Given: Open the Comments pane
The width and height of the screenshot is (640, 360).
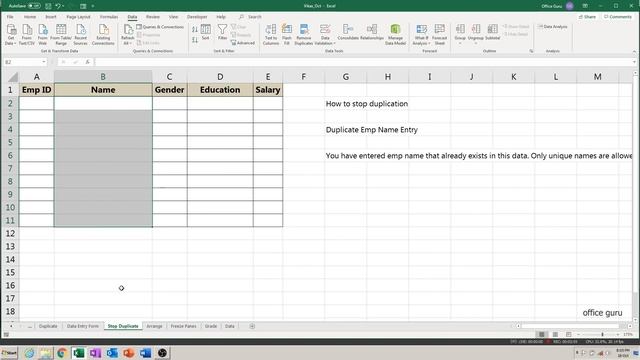Looking at the screenshot, I should [x=618, y=17].
